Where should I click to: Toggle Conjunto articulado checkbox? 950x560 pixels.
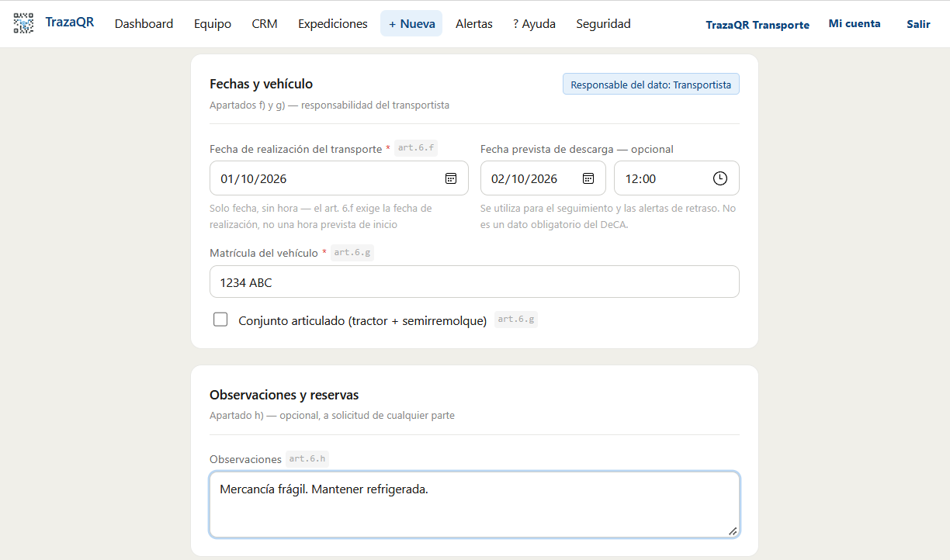[x=220, y=320]
